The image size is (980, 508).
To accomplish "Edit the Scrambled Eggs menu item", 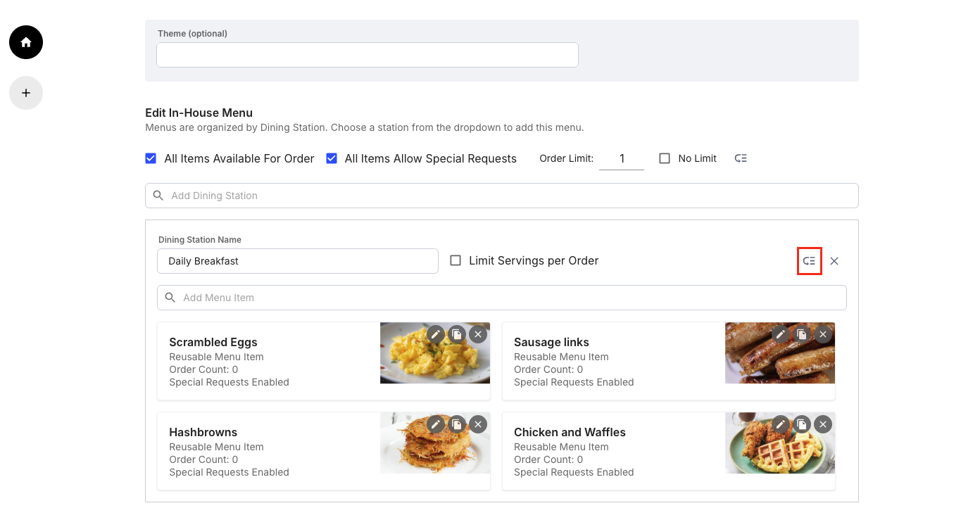I will coord(436,334).
